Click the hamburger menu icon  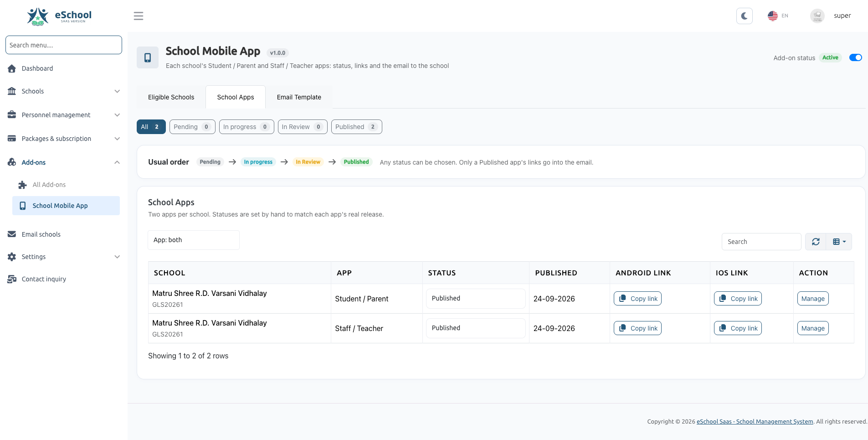(x=139, y=16)
